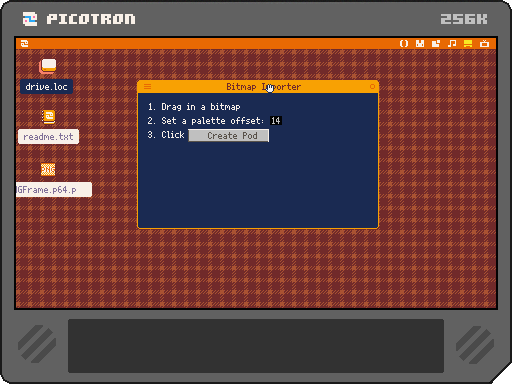Click the GFrame.p64.p file label
512x384 pixels.
(x=54, y=189)
